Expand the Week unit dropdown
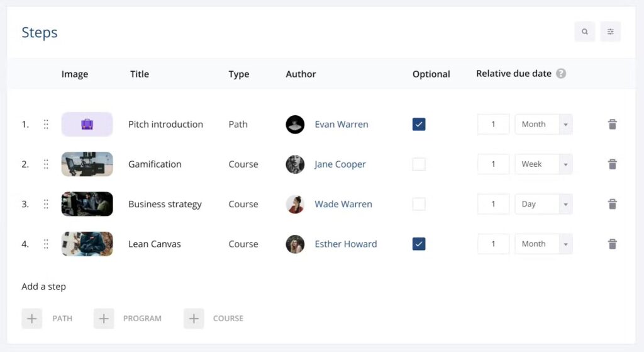 tap(543, 164)
